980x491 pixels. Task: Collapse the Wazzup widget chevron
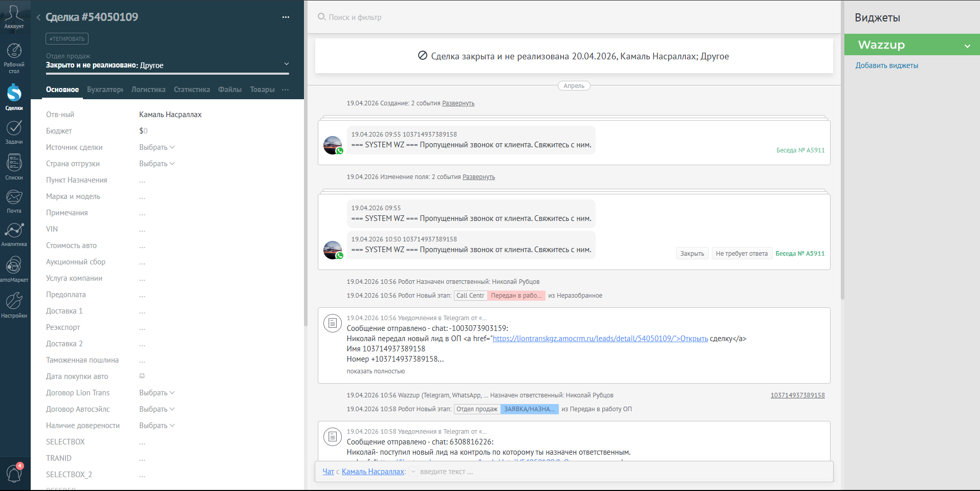point(967,46)
